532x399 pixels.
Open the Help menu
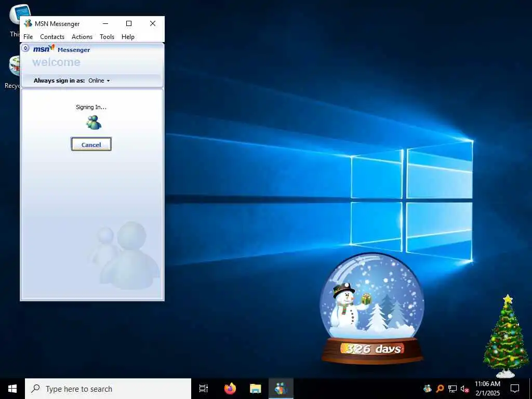click(128, 37)
